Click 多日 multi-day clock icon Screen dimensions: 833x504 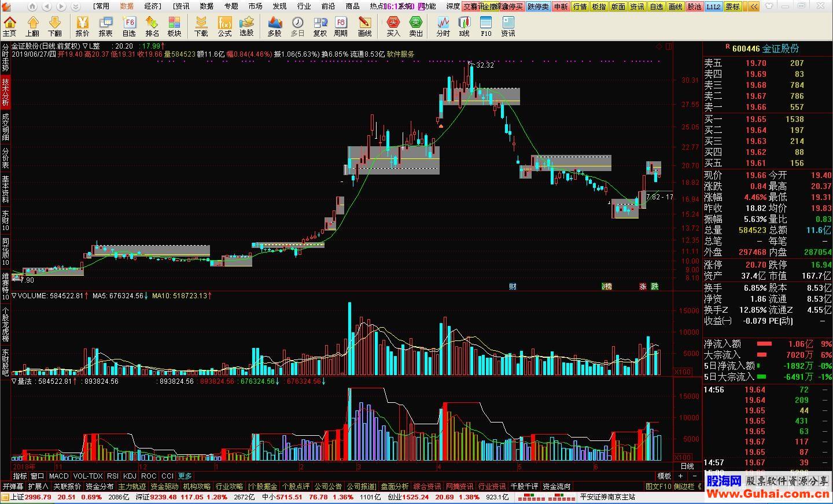pos(297,26)
